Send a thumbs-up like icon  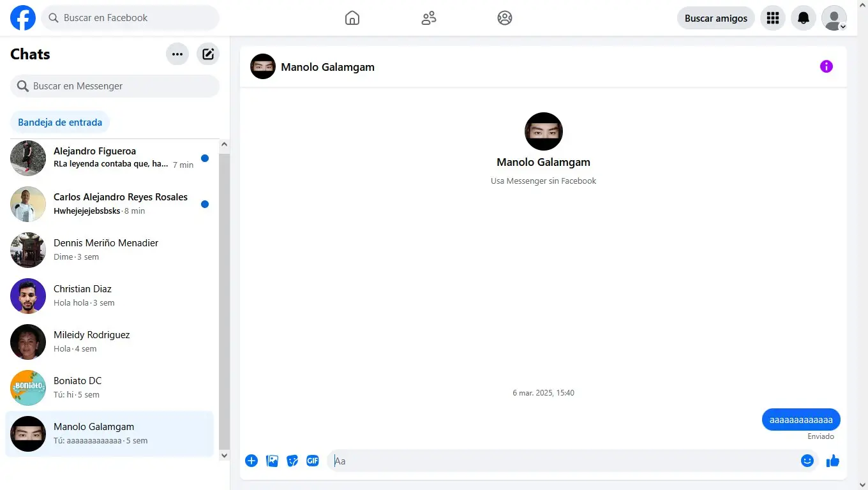[x=832, y=460]
